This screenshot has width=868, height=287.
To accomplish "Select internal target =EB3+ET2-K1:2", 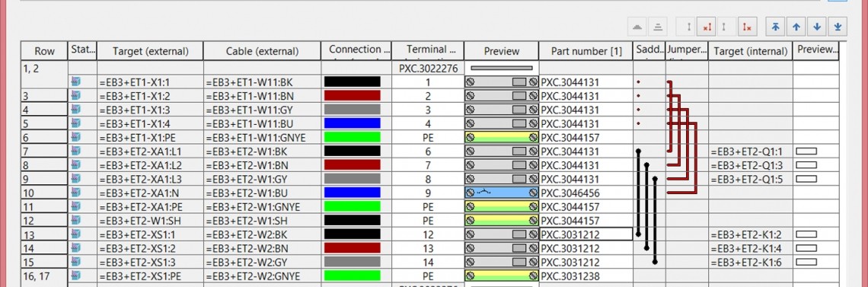I will 751,234.
